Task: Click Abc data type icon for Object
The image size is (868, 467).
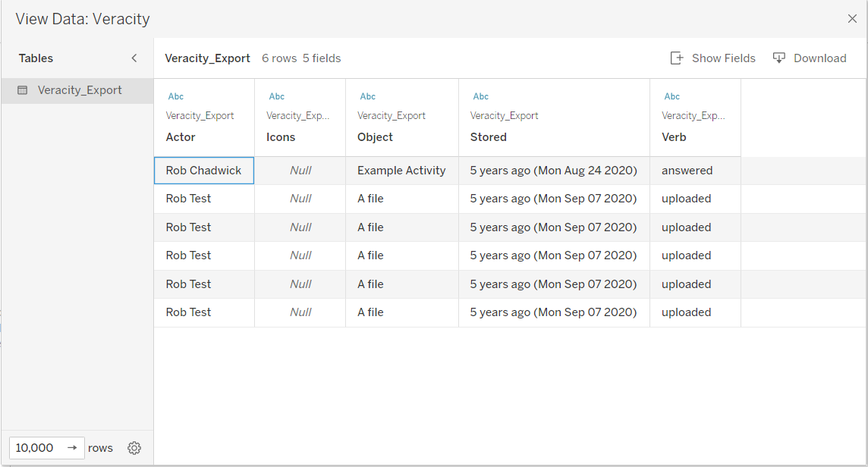Action: click(368, 96)
